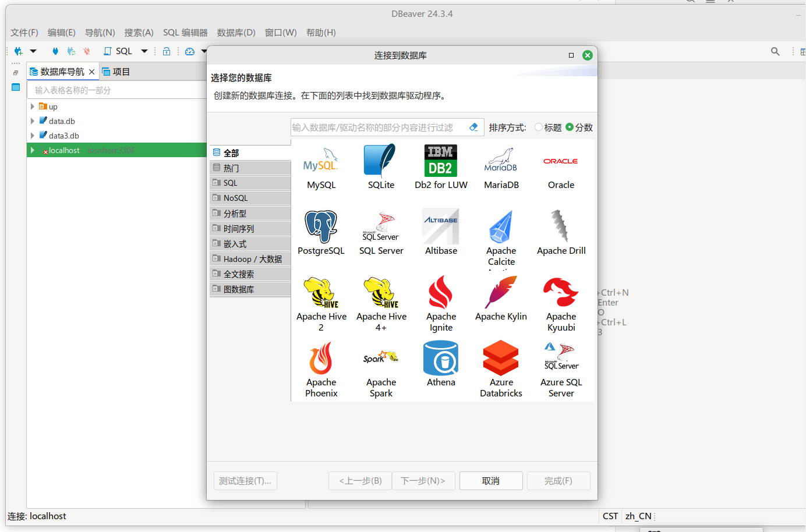Select the 分析型 category
The width and height of the screenshot is (806, 532).
(250, 213)
